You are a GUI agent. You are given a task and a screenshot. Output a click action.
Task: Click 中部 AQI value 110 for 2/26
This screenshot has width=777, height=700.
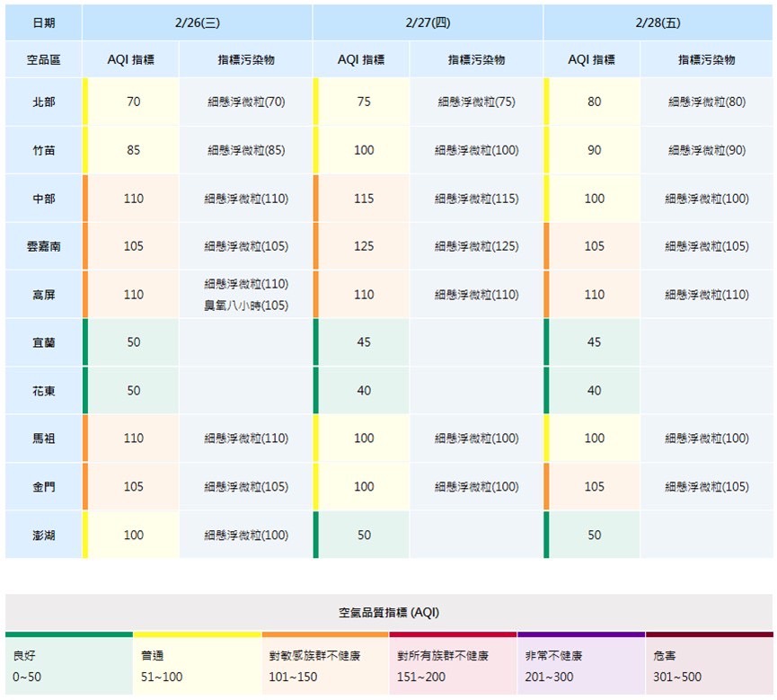click(133, 199)
